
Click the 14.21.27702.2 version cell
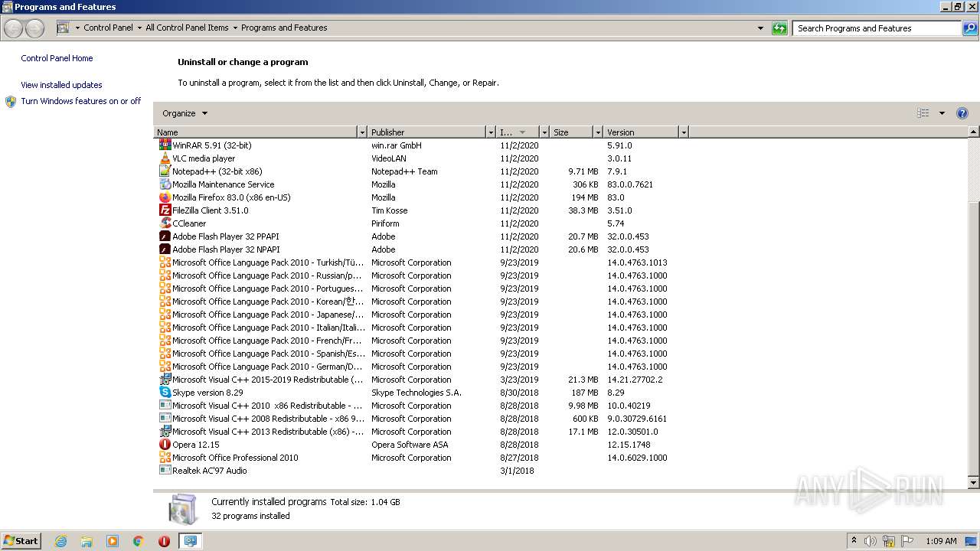pyautogui.click(x=635, y=380)
